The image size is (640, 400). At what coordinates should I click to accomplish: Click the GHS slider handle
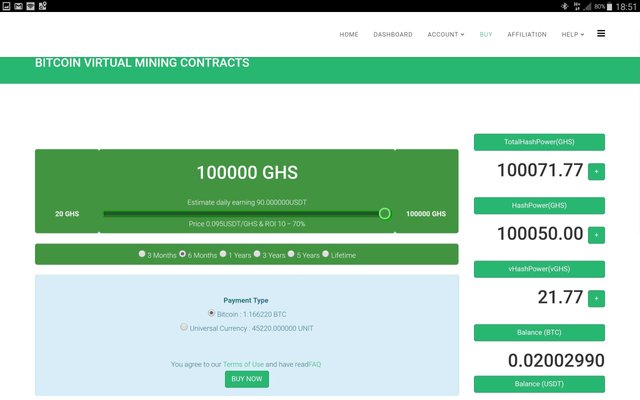[384, 213]
